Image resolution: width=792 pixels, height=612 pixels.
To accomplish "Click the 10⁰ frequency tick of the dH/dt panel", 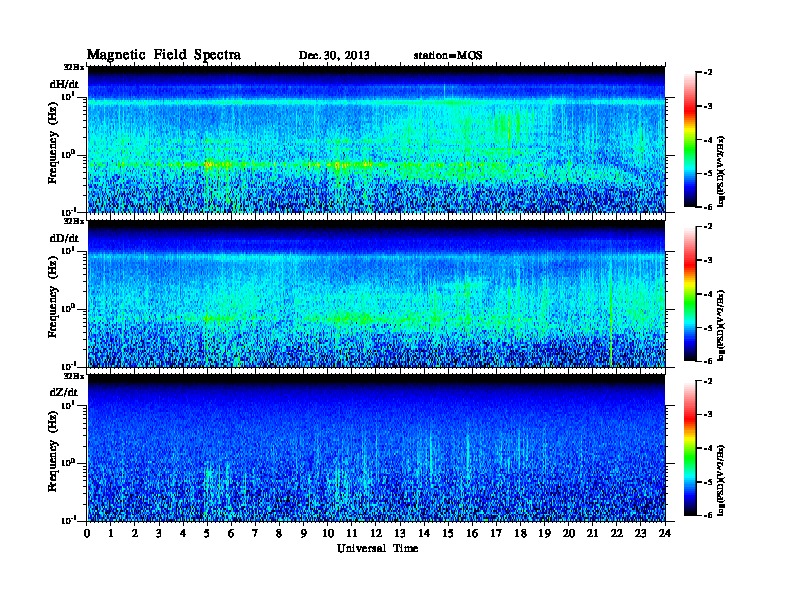I will tap(69, 155).
